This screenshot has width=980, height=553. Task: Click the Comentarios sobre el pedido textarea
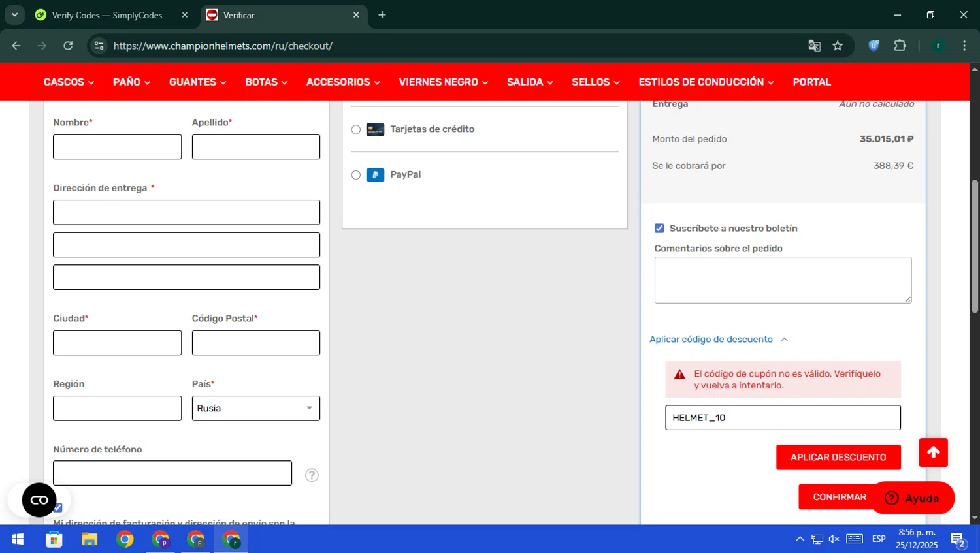tap(783, 280)
